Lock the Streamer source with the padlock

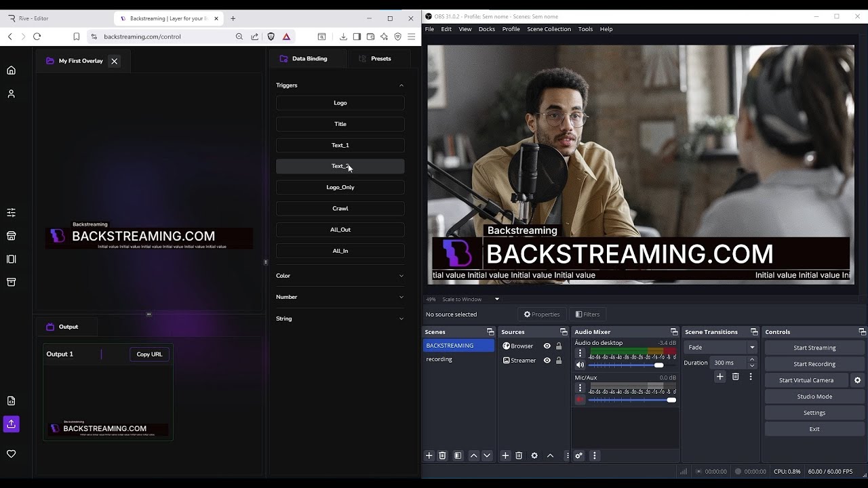pyautogui.click(x=557, y=360)
